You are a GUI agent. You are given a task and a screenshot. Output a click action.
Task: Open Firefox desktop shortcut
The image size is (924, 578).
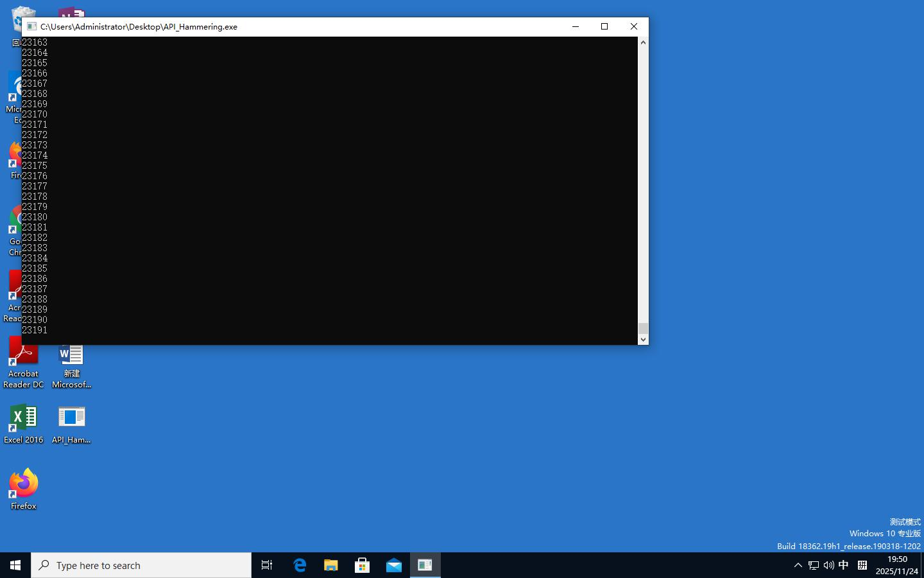pos(24,487)
